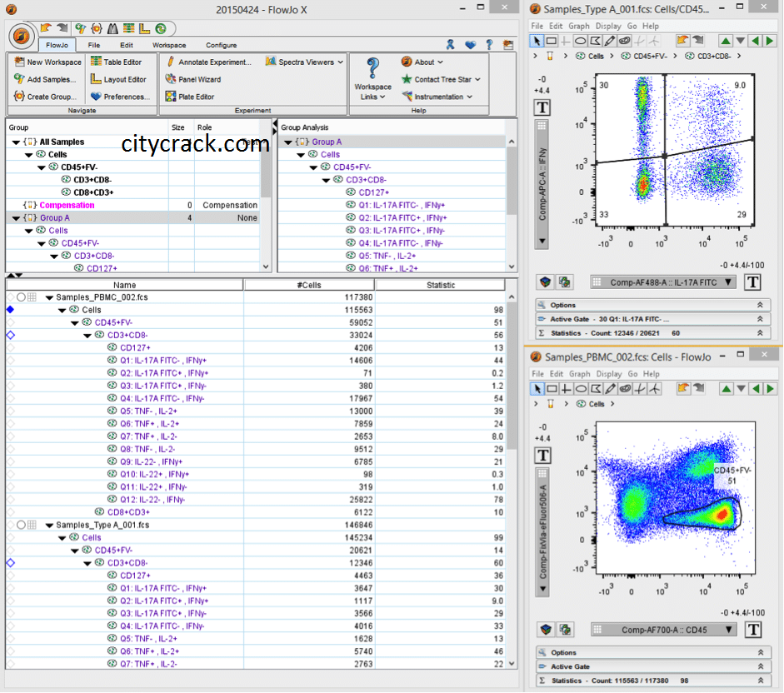Screen dimensions: 784x693
Task: Open Layout Editor from quick access toolbar icon
Action: point(144,28)
